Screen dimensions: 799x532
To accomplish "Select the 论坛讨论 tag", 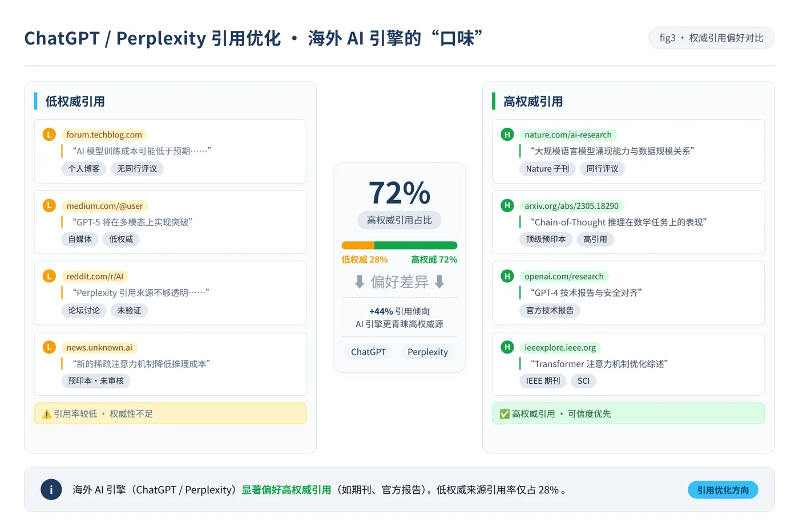I will (84, 310).
